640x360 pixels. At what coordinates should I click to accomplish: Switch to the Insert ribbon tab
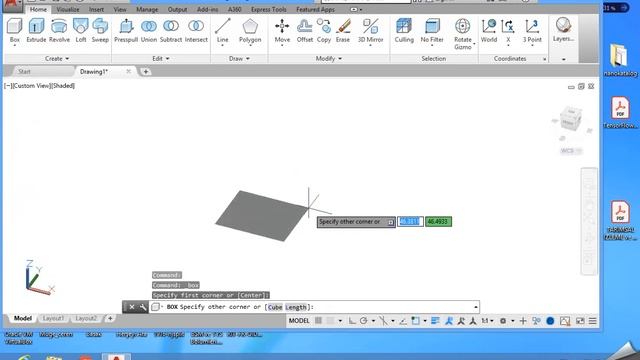click(96, 9)
